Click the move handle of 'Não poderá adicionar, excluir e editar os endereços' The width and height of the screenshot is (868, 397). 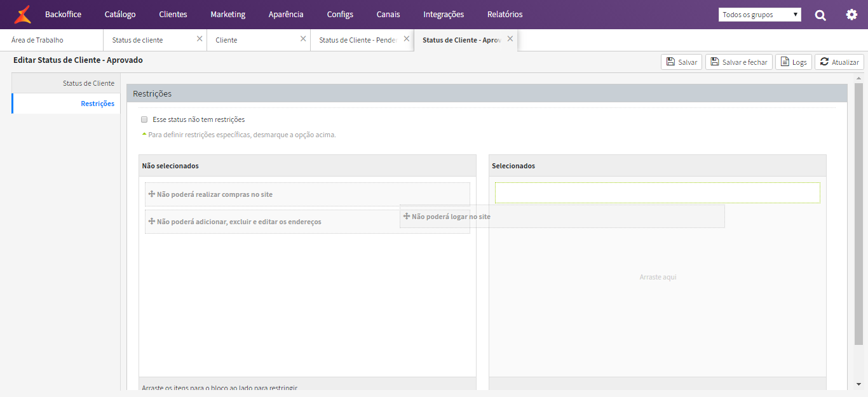coord(152,221)
